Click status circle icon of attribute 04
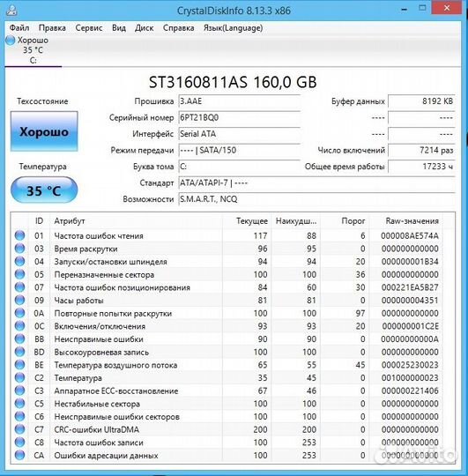468x476 pixels. pyautogui.click(x=19, y=262)
